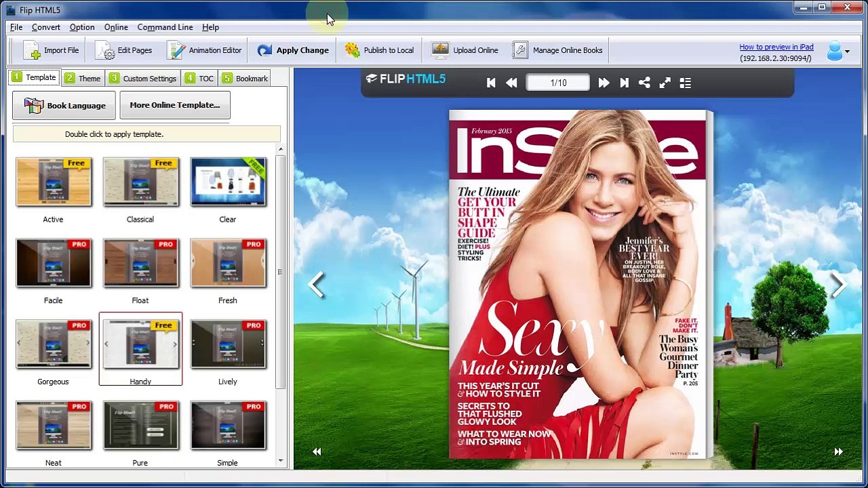Click the Book Language button
The width and height of the screenshot is (868, 488).
click(64, 106)
